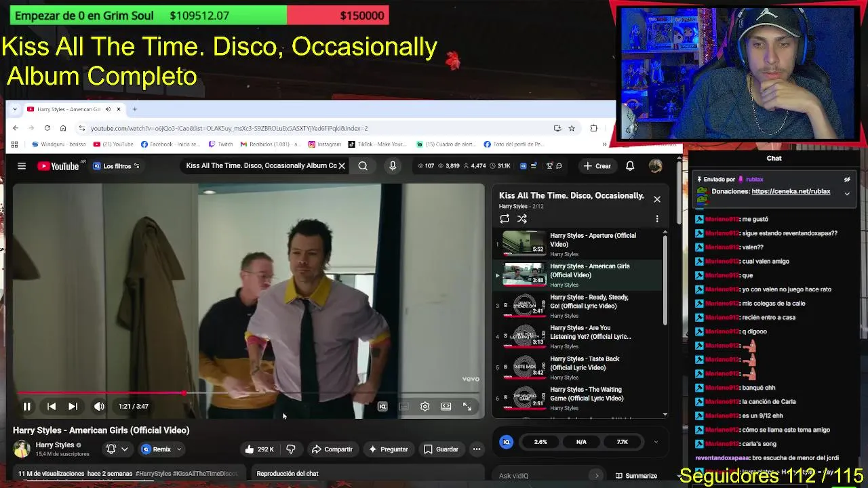The height and width of the screenshot is (488, 868).
Task: Open Instagram bookmark
Action: (325, 144)
